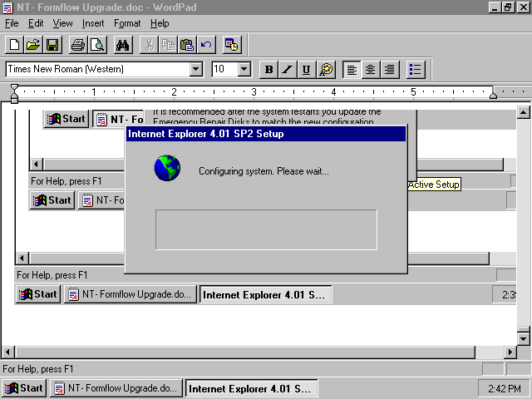Save document with floppy disk icon
The height and width of the screenshot is (399, 532).
(52, 45)
